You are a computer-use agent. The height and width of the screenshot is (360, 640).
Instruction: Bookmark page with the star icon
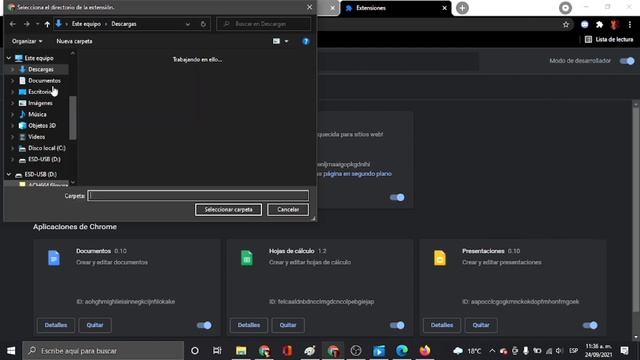[566, 25]
